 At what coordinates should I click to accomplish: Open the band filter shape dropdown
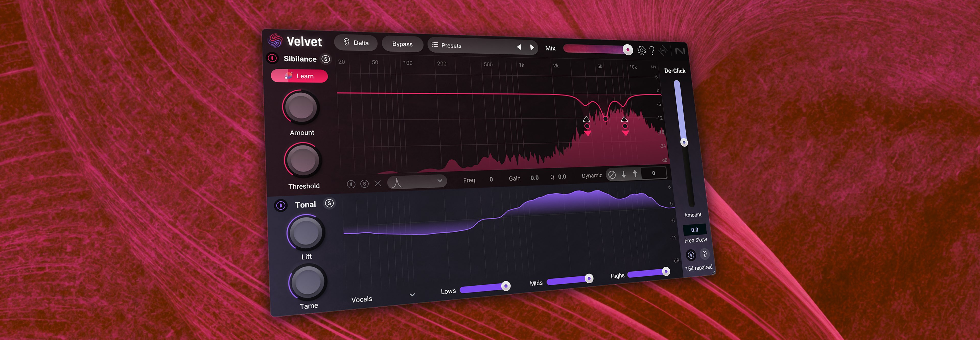click(x=417, y=182)
